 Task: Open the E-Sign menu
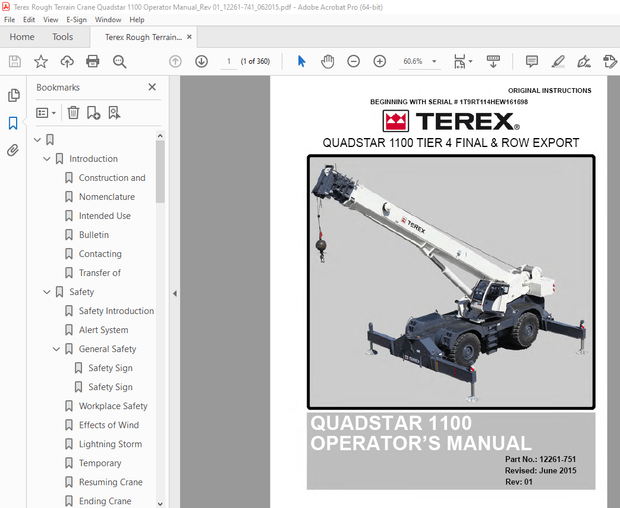click(x=76, y=20)
